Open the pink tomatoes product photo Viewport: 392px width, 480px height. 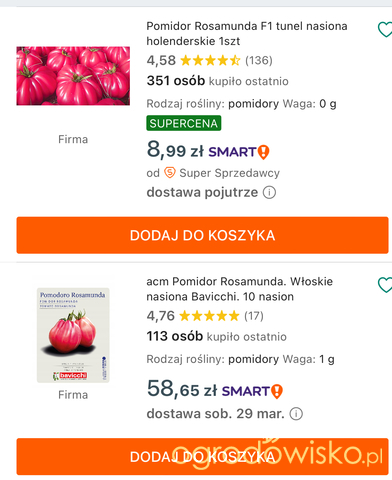[x=73, y=76]
